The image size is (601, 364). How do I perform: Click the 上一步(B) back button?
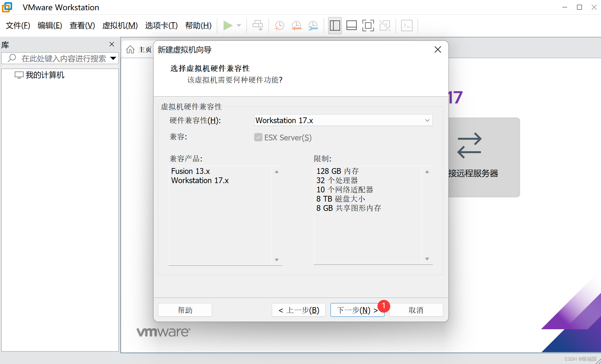coord(299,310)
